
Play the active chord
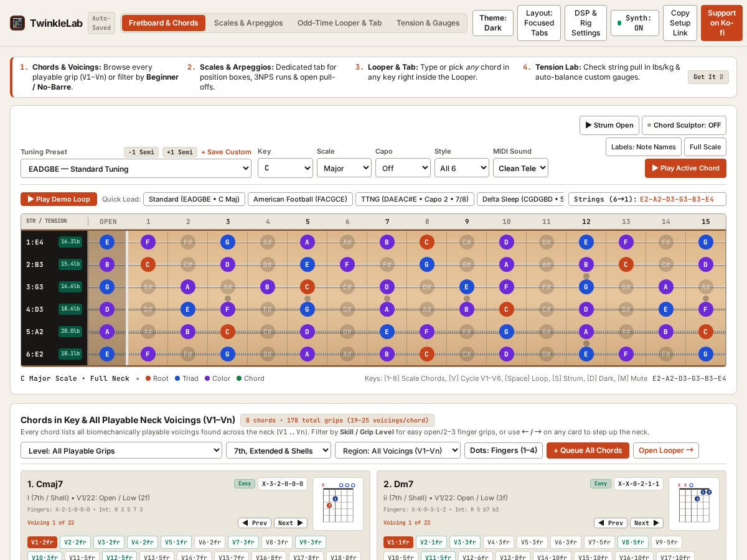coord(685,168)
